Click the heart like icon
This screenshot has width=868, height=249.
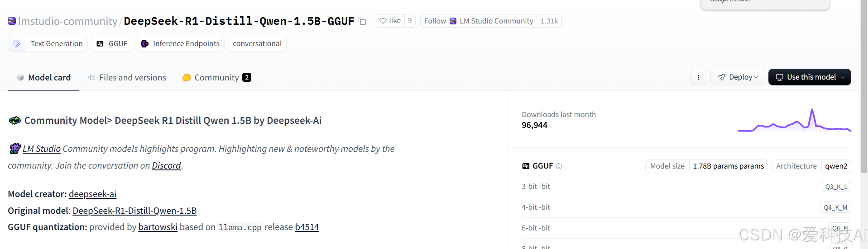pyautogui.click(x=383, y=21)
